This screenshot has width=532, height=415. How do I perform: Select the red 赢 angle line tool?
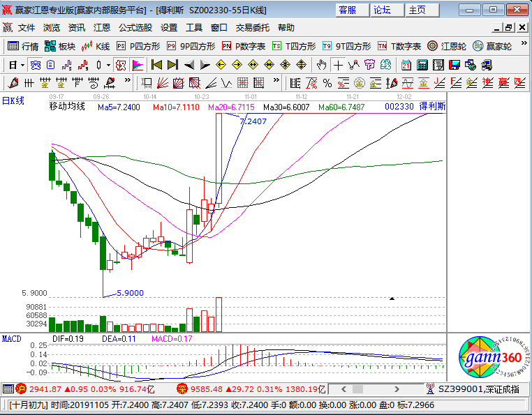pyautogui.click(x=503, y=83)
